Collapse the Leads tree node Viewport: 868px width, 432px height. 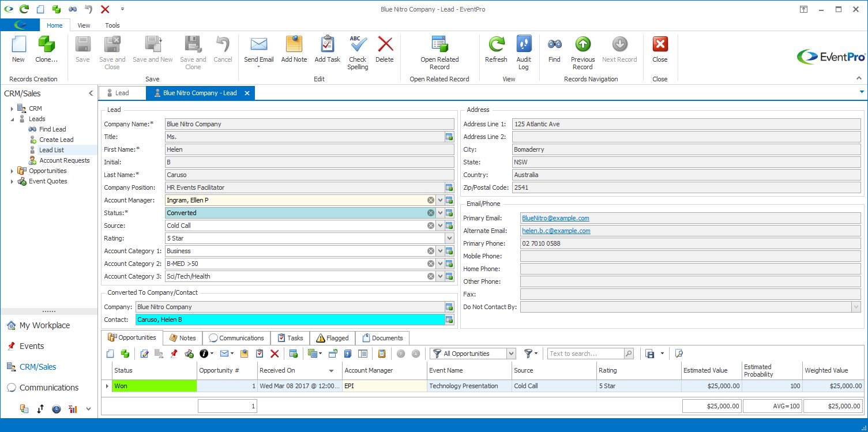click(x=12, y=119)
